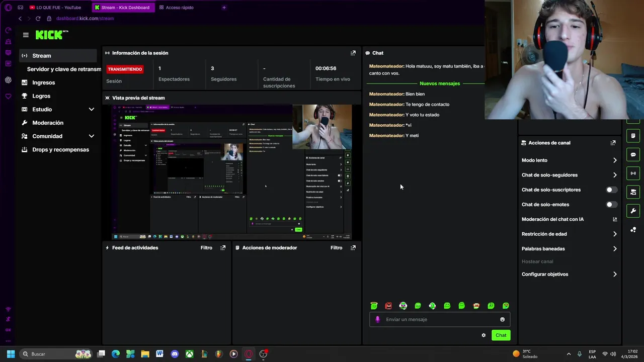
Task: Expand the Estudio sidebar section
Action: click(91, 109)
